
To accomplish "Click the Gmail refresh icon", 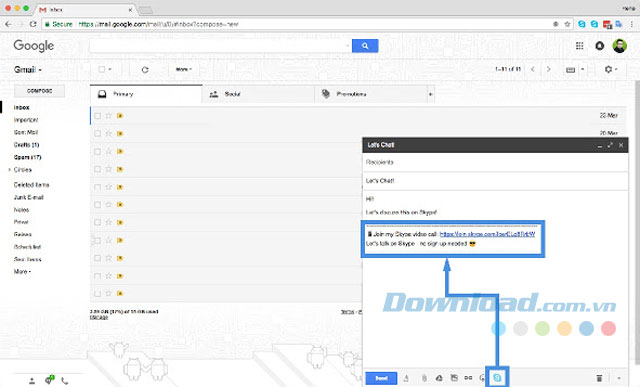I will (145, 70).
